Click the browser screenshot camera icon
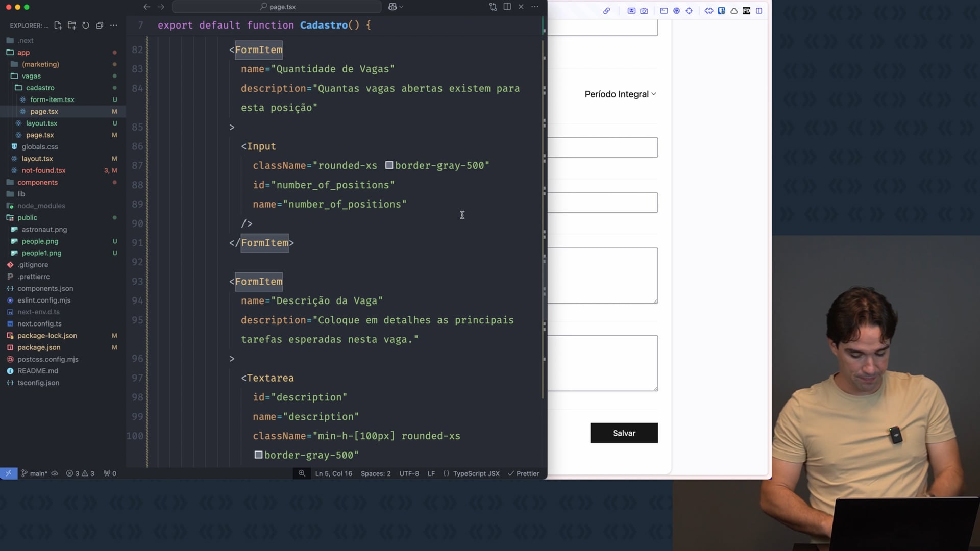 pyautogui.click(x=644, y=11)
